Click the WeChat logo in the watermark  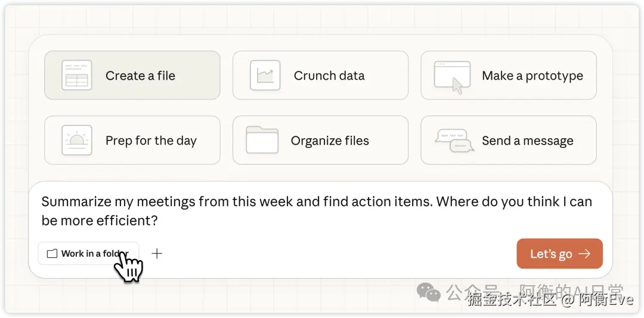[428, 292]
